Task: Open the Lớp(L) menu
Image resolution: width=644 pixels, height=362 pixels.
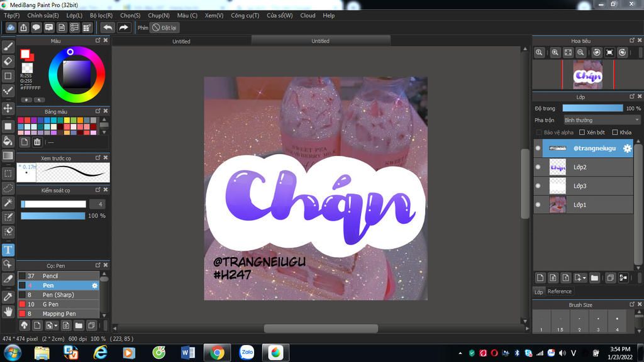Action: tap(74, 16)
